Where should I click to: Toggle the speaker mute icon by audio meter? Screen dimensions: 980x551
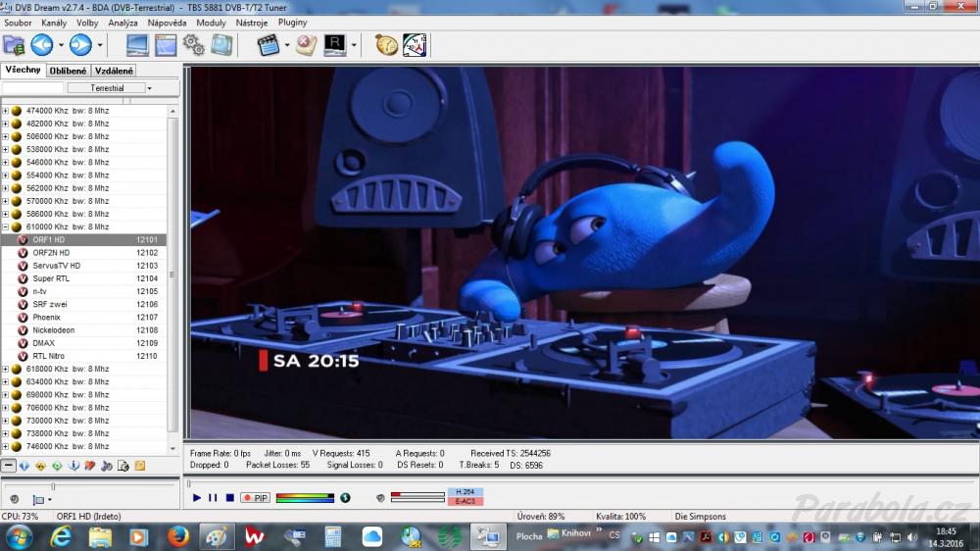380,498
